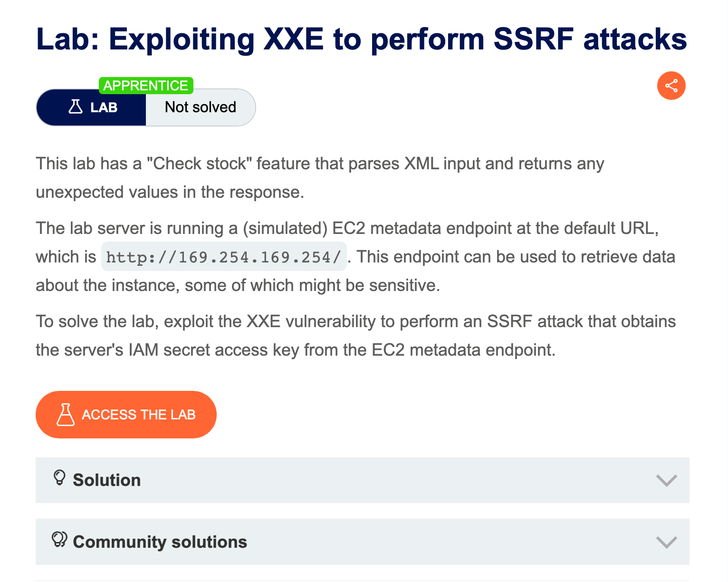Click the flask icon on the orange button
Viewport: 728px width, 582px height.
point(66,415)
